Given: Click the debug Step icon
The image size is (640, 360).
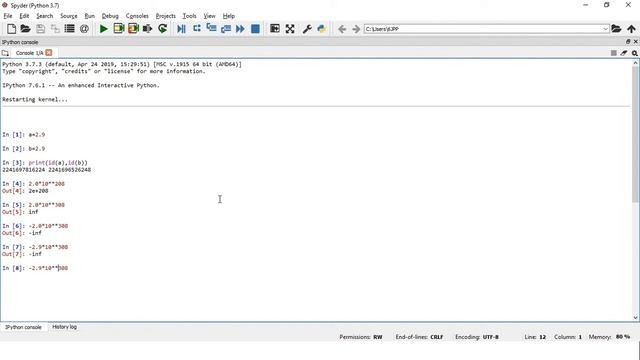Looking at the screenshot, I should [197, 29].
